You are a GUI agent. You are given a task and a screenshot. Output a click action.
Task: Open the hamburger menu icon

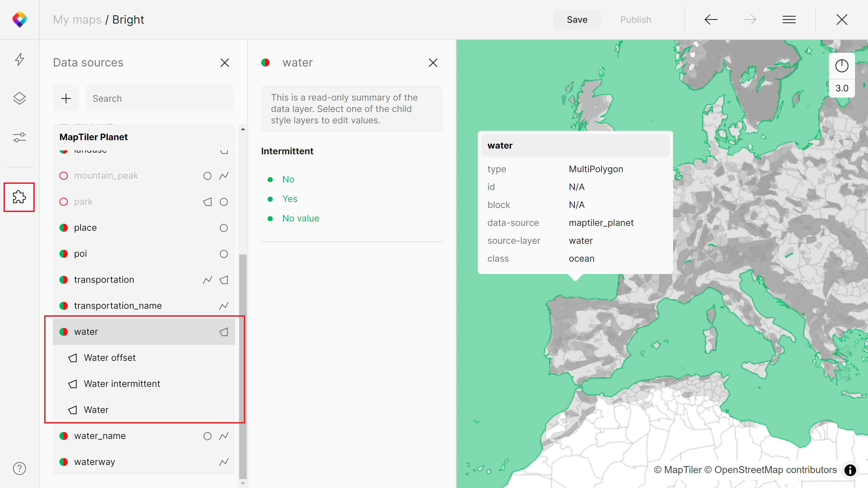789,20
